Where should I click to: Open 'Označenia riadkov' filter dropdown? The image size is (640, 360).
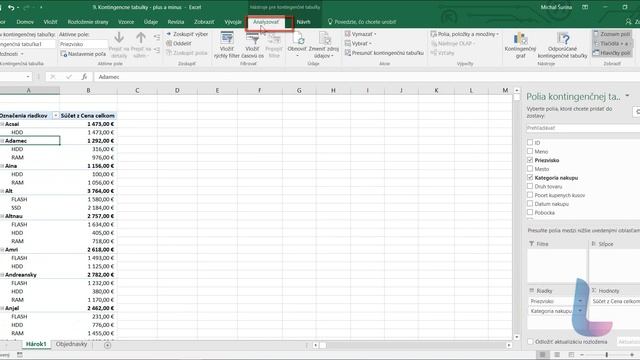click(56, 116)
